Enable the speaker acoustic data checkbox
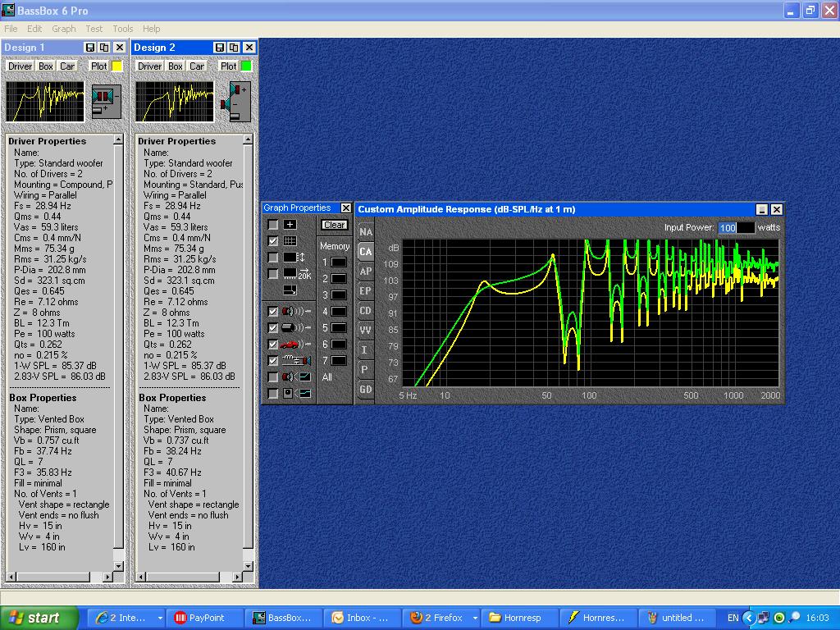This screenshot has width=840, height=630. [273, 377]
